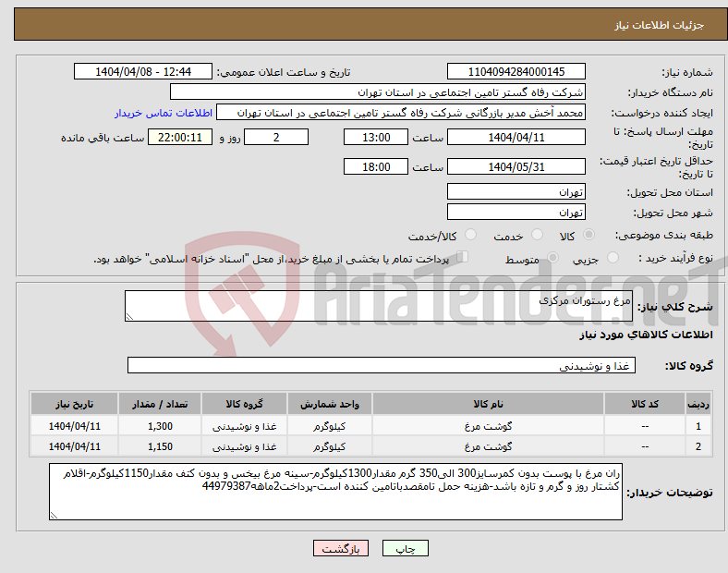Select the متوسط purchase type radio
This screenshot has height=573, width=728.
[552, 258]
